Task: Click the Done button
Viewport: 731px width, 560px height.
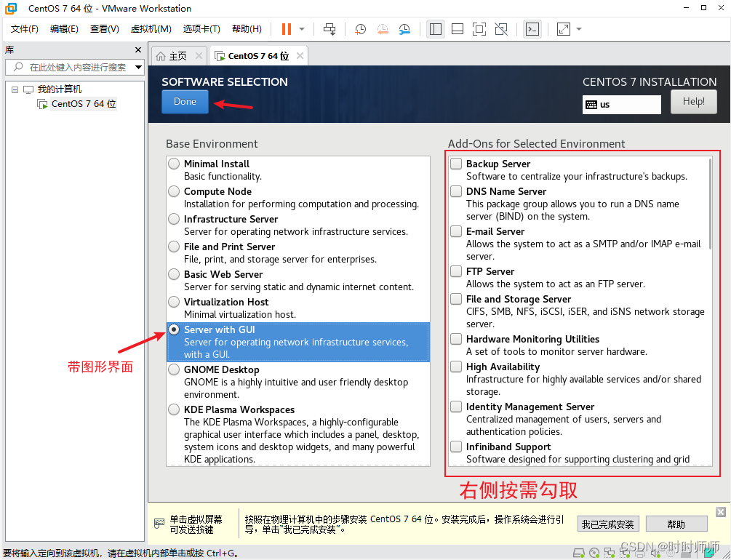Action: 185,102
